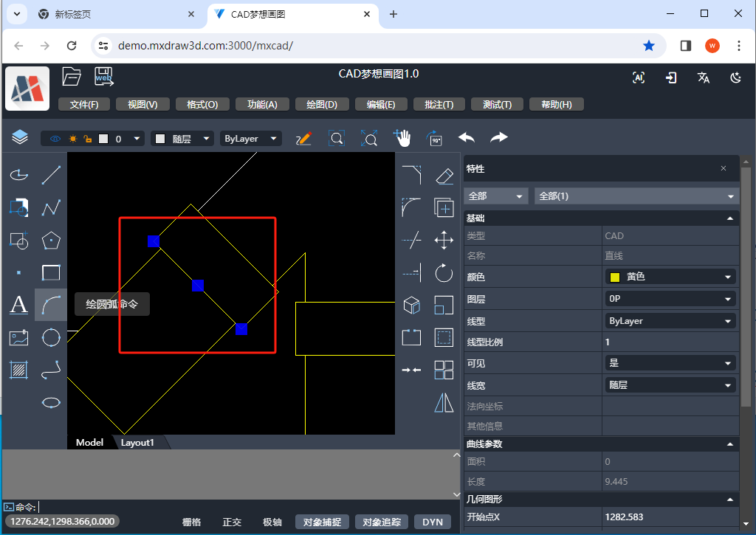This screenshot has height=535, width=756.
Task: Select the line drawing tool
Action: pyautogui.click(x=51, y=175)
